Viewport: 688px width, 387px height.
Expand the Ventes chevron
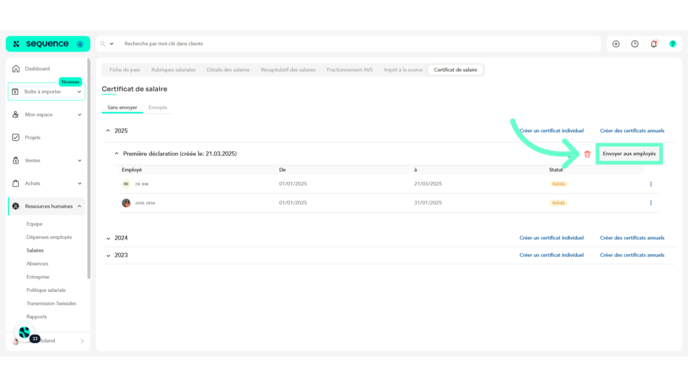(79, 161)
